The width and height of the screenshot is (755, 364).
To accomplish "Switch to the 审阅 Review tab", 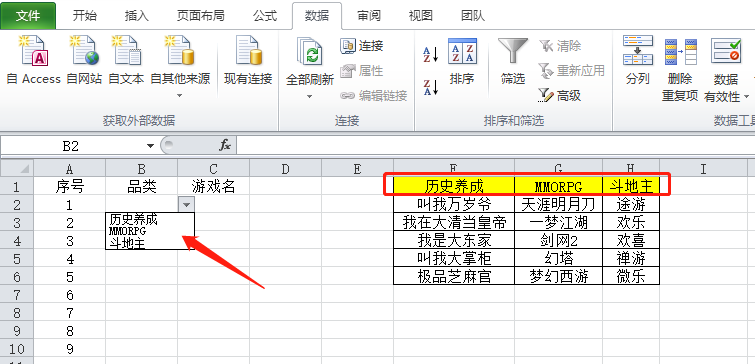I will [369, 15].
